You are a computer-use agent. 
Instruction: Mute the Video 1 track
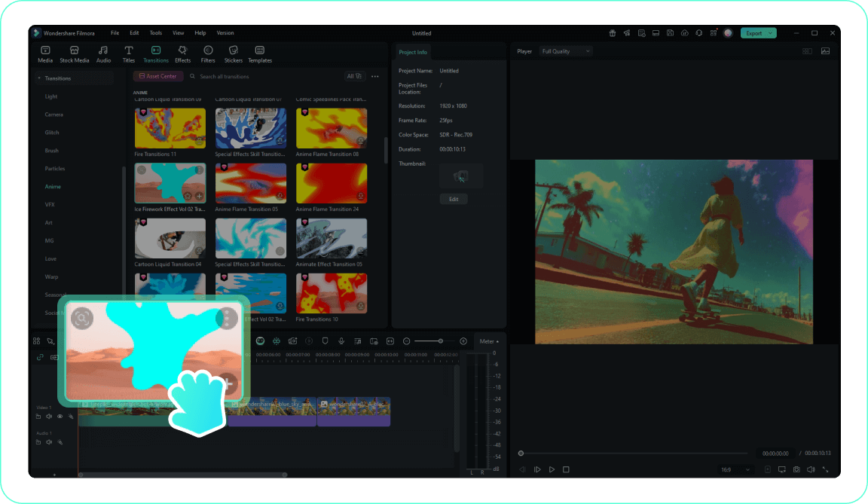(49, 417)
